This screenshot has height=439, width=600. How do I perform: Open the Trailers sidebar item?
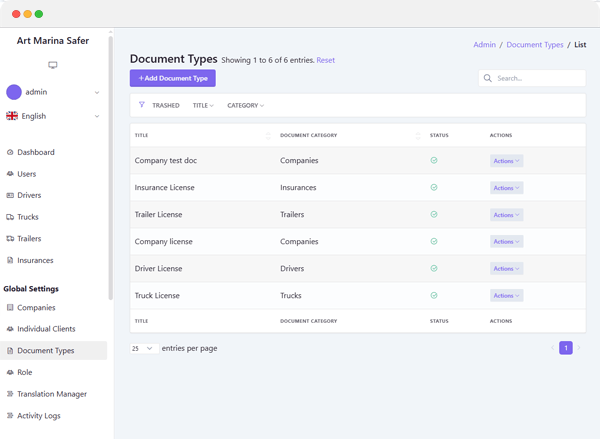click(29, 238)
